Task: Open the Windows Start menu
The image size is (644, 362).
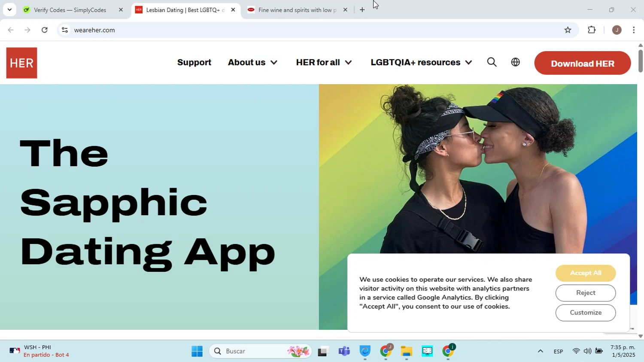Action: point(197,351)
